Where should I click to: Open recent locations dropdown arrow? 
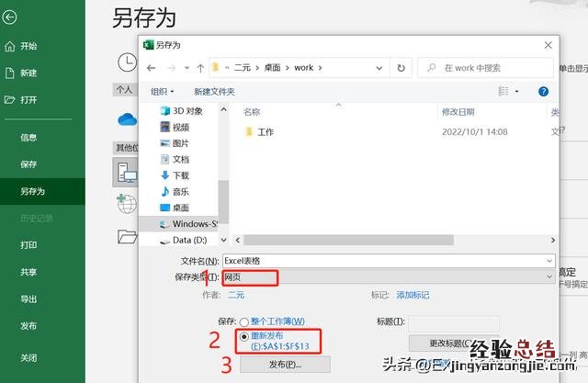pos(187,68)
